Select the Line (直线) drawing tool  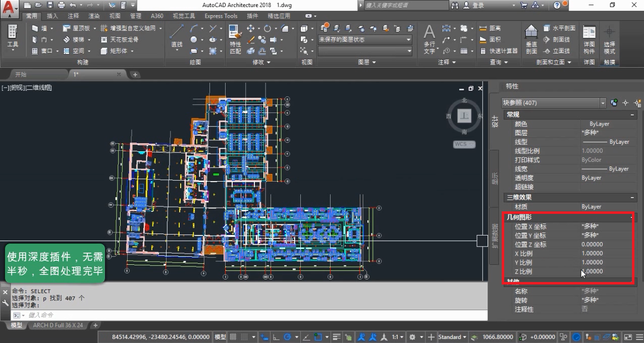pos(177,38)
